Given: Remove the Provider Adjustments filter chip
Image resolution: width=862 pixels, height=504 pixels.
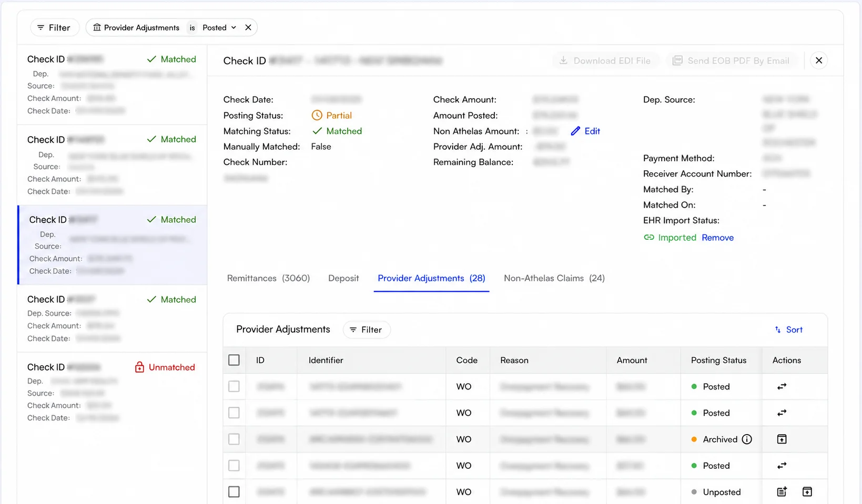Looking at the screenshot, I should click(248, 27).
